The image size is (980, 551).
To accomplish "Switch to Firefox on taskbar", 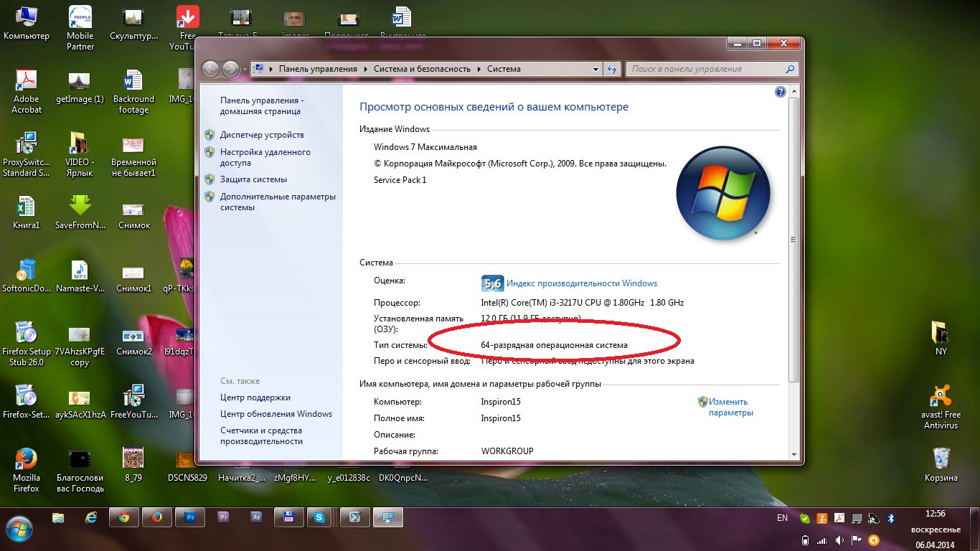I will (157, 517).
